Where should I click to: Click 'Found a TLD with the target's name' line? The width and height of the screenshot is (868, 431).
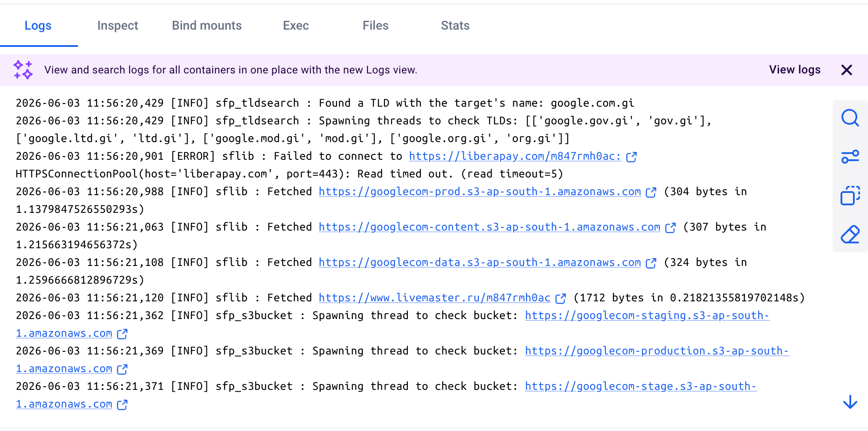tap(325, 103)
